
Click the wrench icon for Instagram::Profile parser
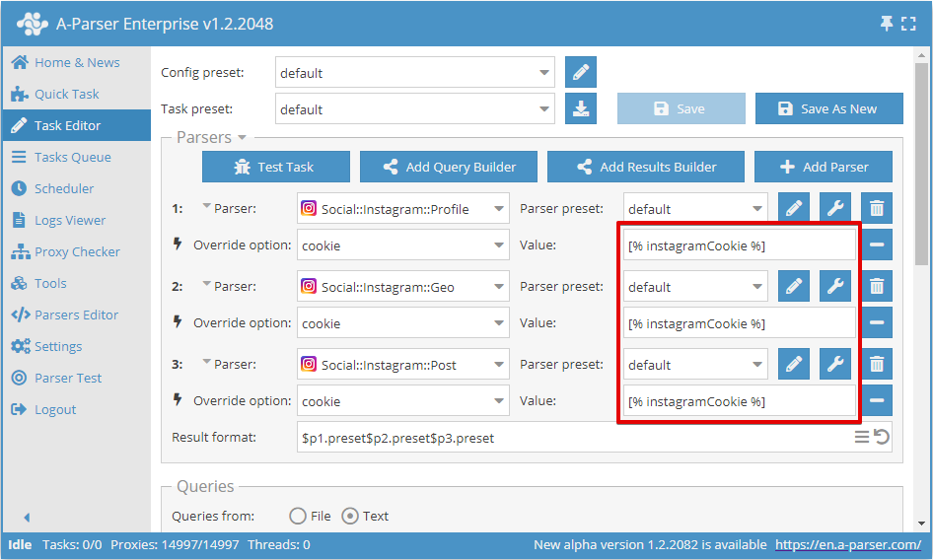click(x=834, y=208)
